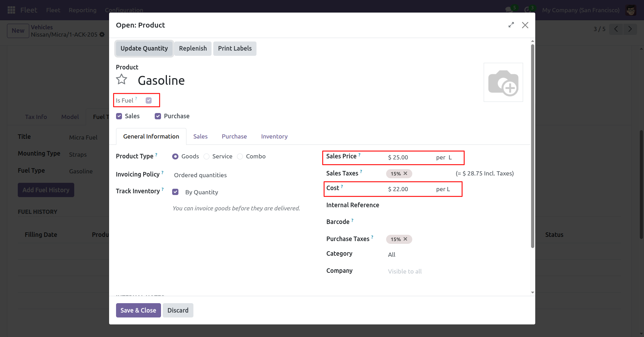The image size is (644, 337).
Task: Open the messages conversation icon
Action: point(509,10)
